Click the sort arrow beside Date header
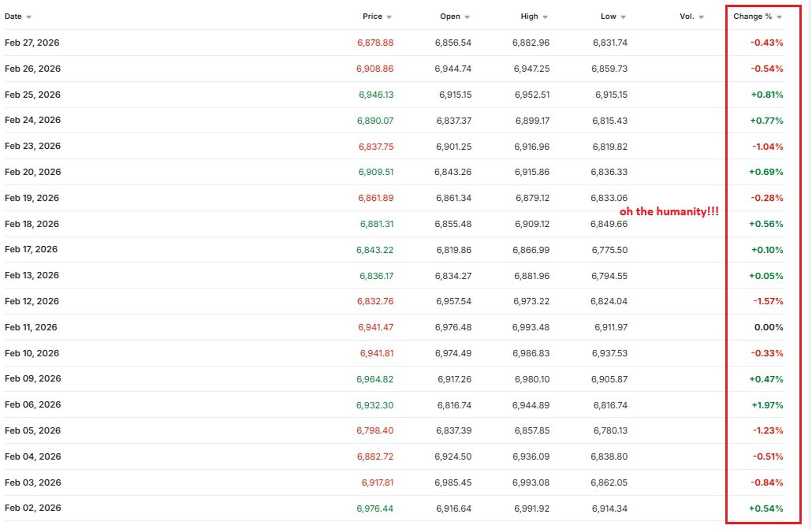Screen dimensions: 812x529 click(29, 17)
